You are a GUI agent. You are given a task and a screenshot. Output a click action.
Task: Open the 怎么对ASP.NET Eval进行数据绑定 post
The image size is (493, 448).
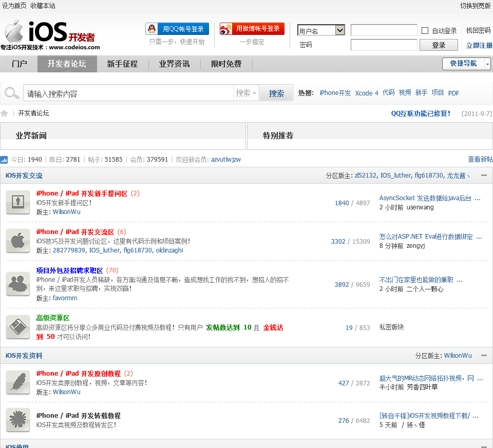(426, 237)
